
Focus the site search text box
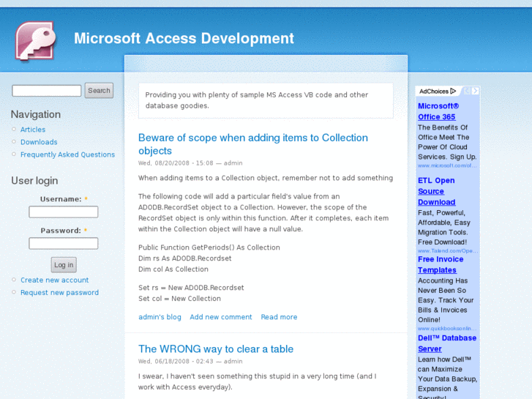pyautogui.click(x=47, y=91)
